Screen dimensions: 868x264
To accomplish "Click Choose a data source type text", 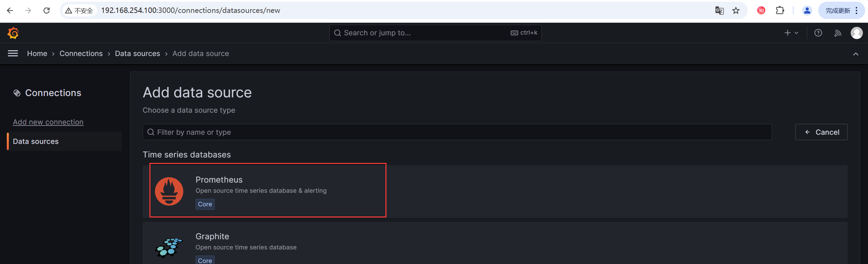I will click(189, 110).
